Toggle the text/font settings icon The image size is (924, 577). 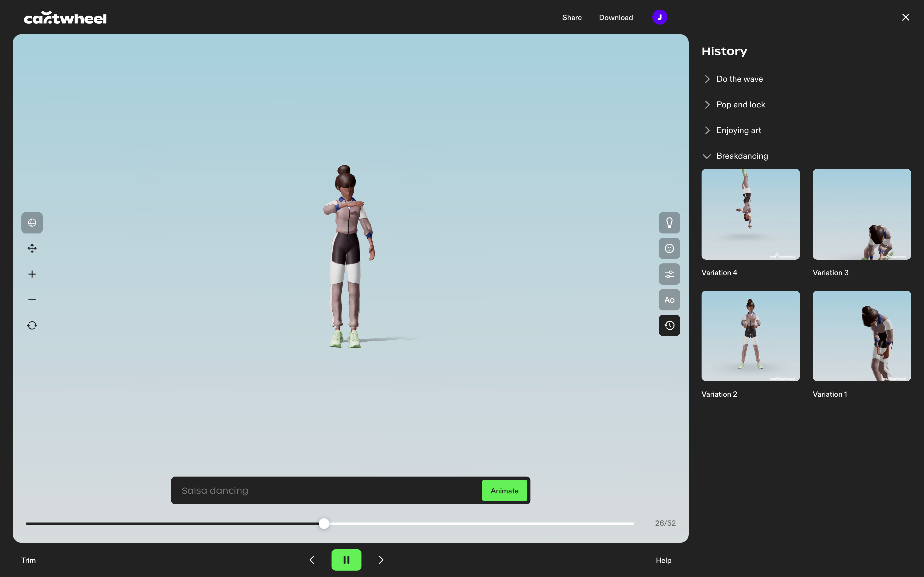click(x=669, y=300)
